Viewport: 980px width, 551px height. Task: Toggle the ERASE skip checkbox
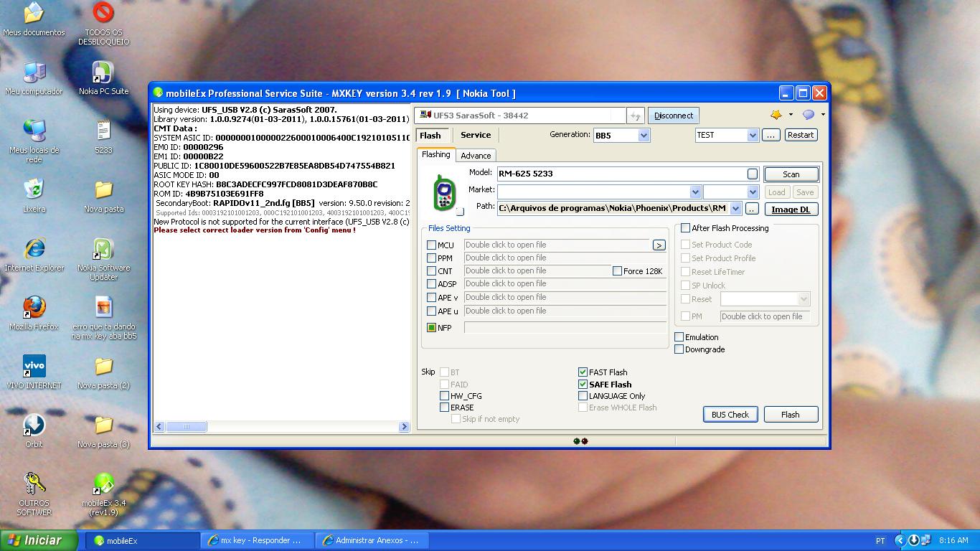pos(444,408)
